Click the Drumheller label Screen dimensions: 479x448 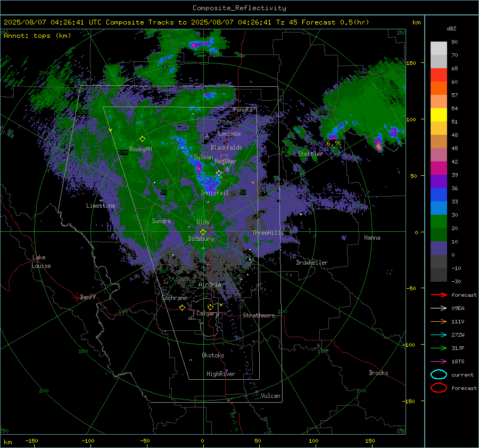[312, 263]
